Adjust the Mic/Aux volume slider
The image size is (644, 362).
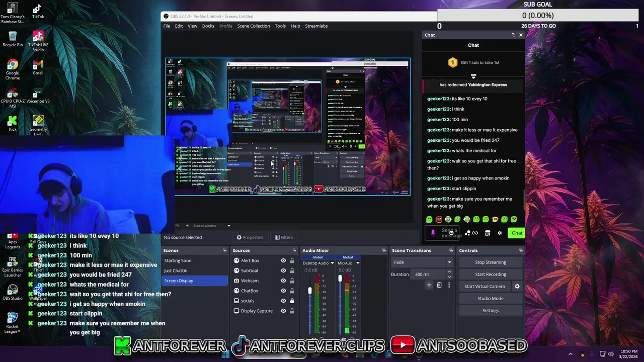coord(340,279)
